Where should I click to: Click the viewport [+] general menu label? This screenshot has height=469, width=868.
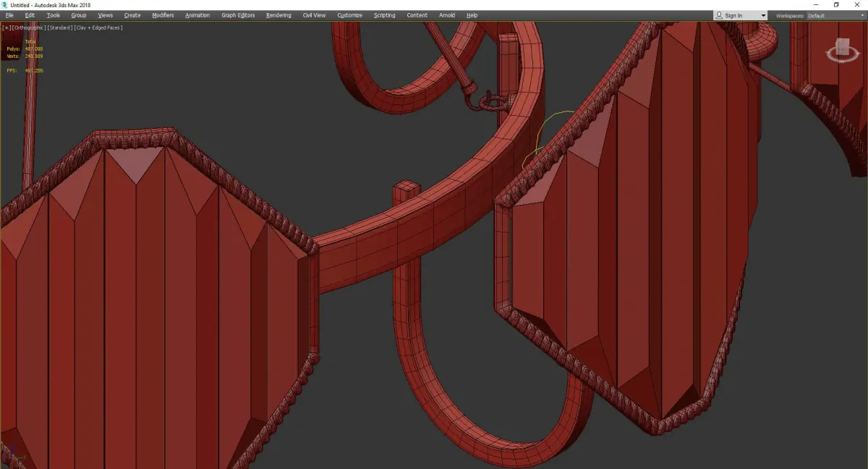(6, 28)
